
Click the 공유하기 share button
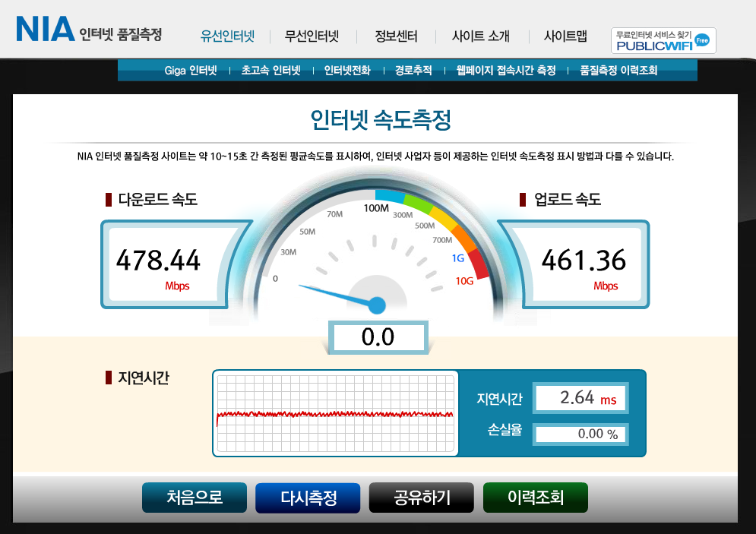click(x=422, y=498)
